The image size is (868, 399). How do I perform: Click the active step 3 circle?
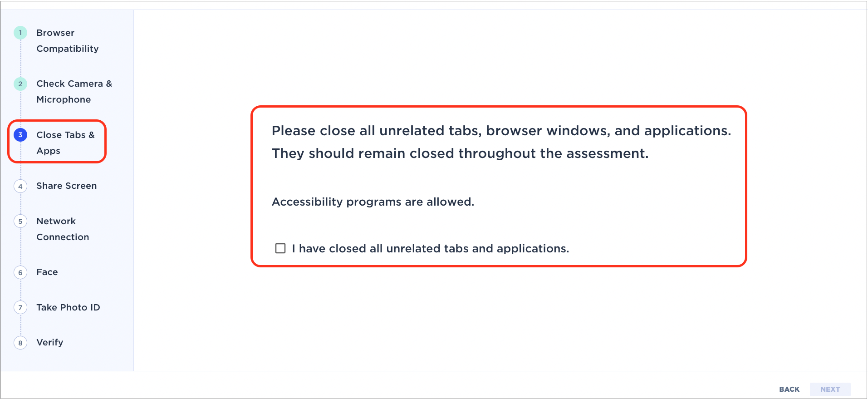coord(20,135)
